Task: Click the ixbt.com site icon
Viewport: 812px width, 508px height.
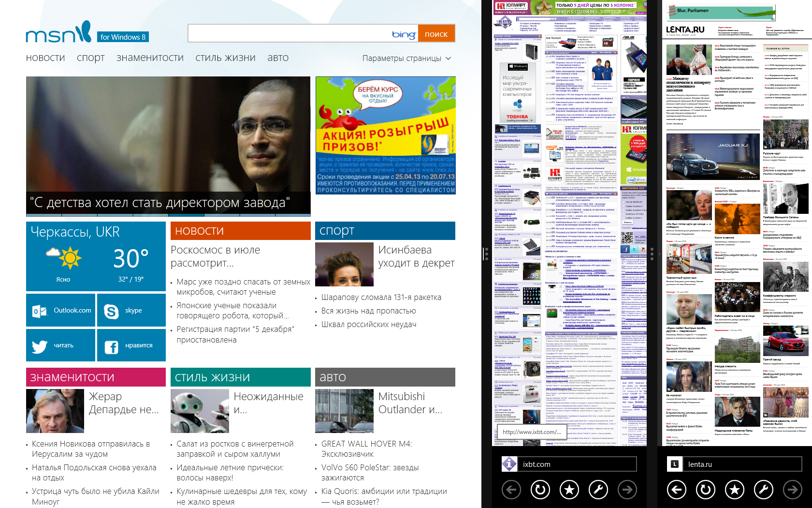Action: pos(509,464)
